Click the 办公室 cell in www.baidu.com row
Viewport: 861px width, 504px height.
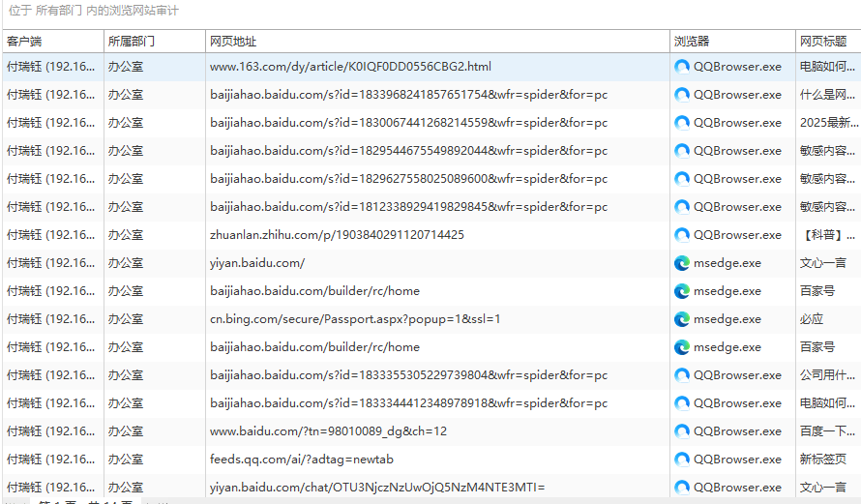coord(125,431)
